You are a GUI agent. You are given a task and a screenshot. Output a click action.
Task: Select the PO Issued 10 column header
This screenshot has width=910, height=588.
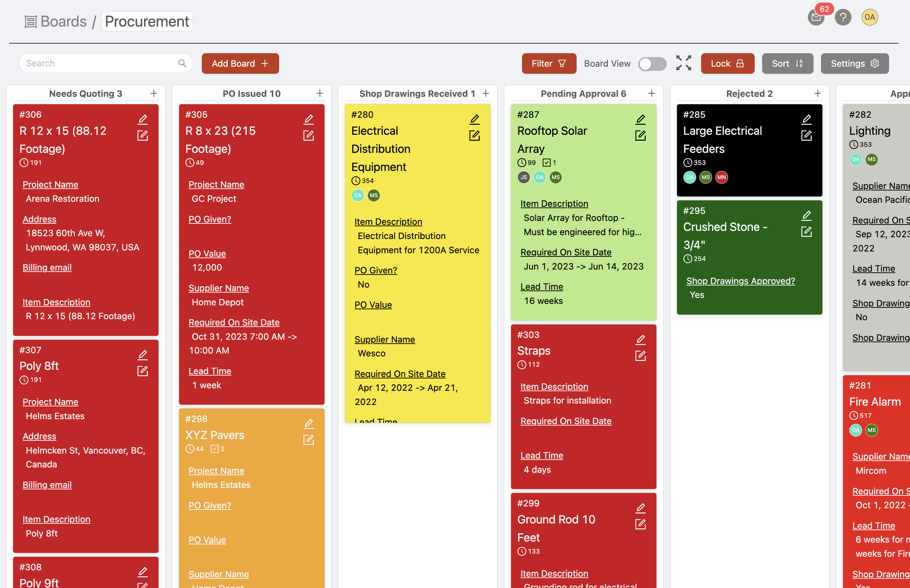pyautogui.click(x=251, y=94)
